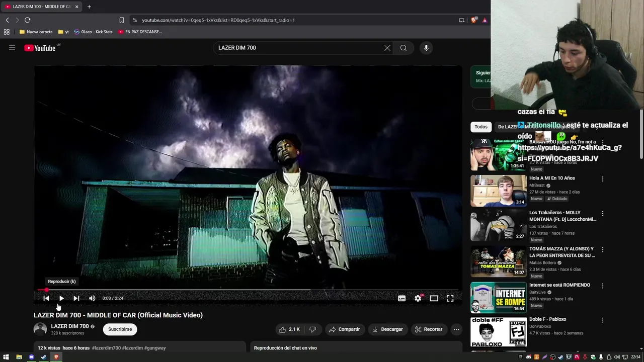Open the Doble F - Pabloxo thumbnail
Viewport: 644px width, 362px height.
click(499, 332)
